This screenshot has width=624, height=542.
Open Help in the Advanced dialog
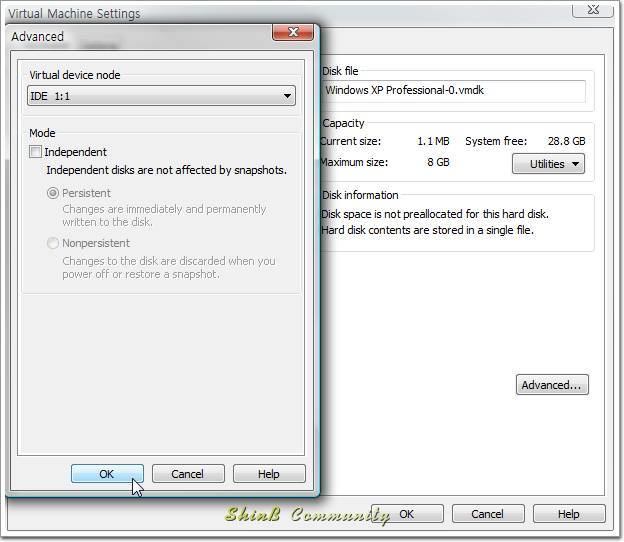pyautogui.click(x=269, y=474)
